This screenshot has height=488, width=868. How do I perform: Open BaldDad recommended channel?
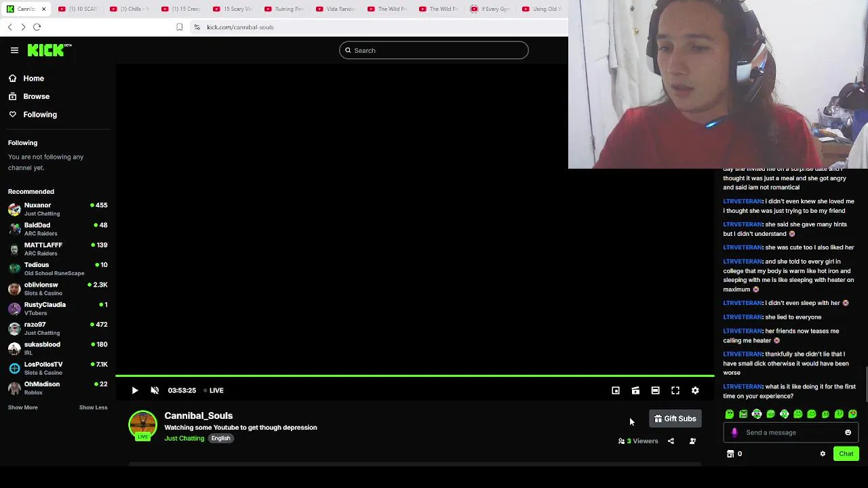click(x=58, y=229)
